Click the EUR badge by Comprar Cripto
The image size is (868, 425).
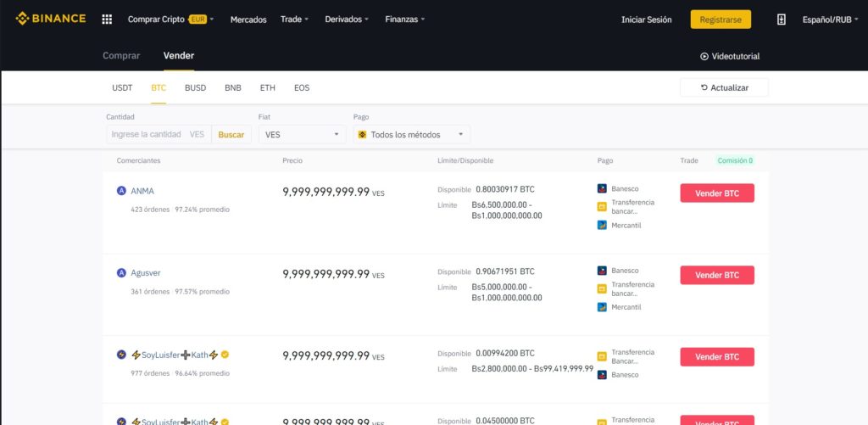pos(198,20)
